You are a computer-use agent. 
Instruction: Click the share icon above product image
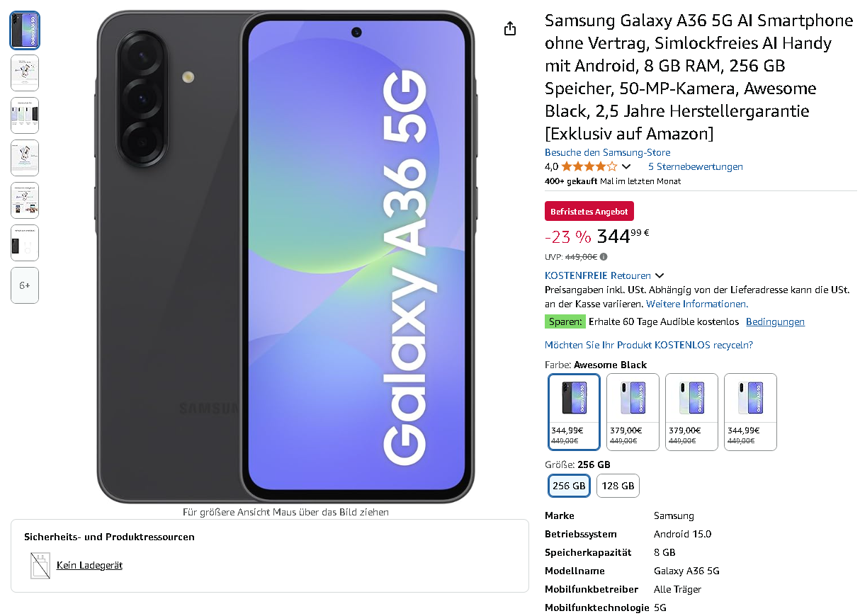click(510, 28)
